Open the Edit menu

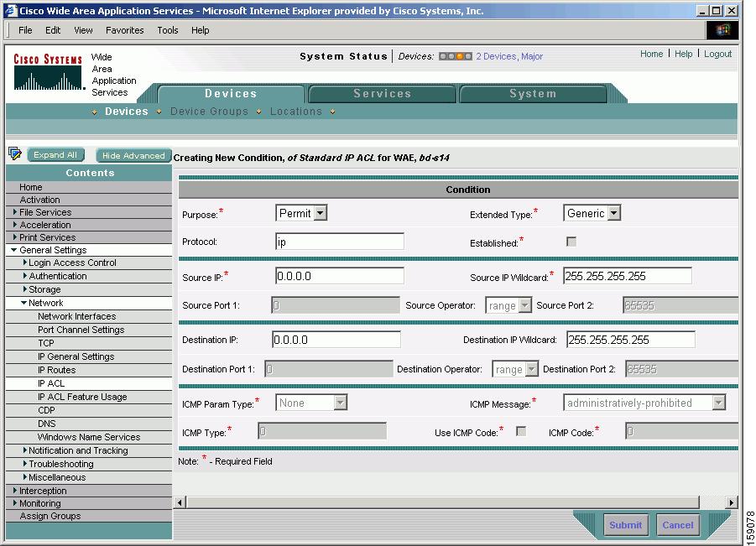click(53, 30)
